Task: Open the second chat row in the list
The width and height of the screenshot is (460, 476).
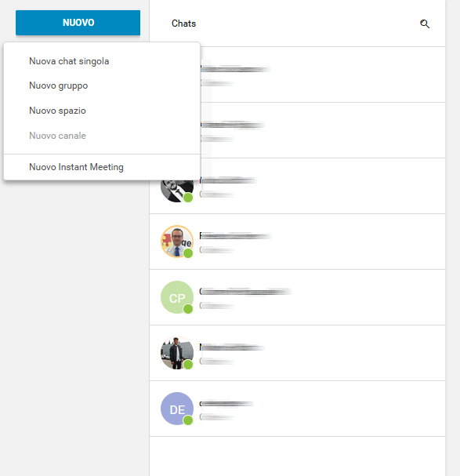Action: pyautogui.click(x=323, y=130)
